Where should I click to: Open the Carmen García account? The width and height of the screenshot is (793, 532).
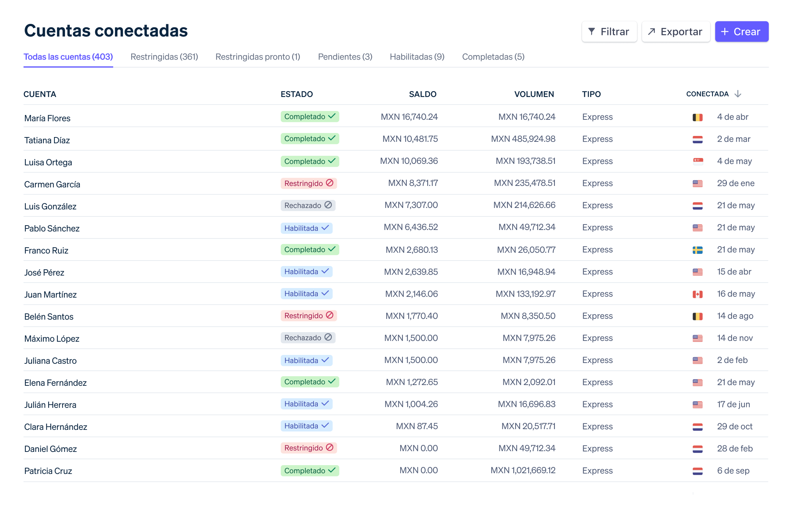[x=52, y=184]
